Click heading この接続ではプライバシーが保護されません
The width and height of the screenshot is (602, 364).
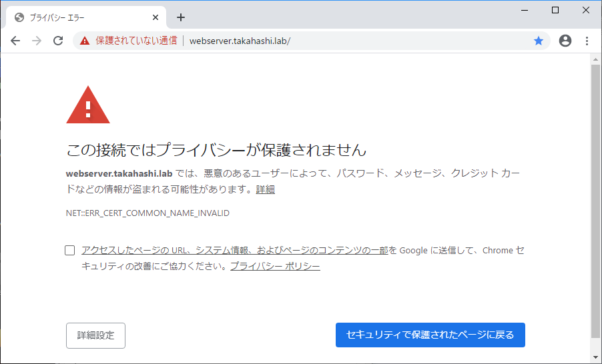[x=216, y=150]
